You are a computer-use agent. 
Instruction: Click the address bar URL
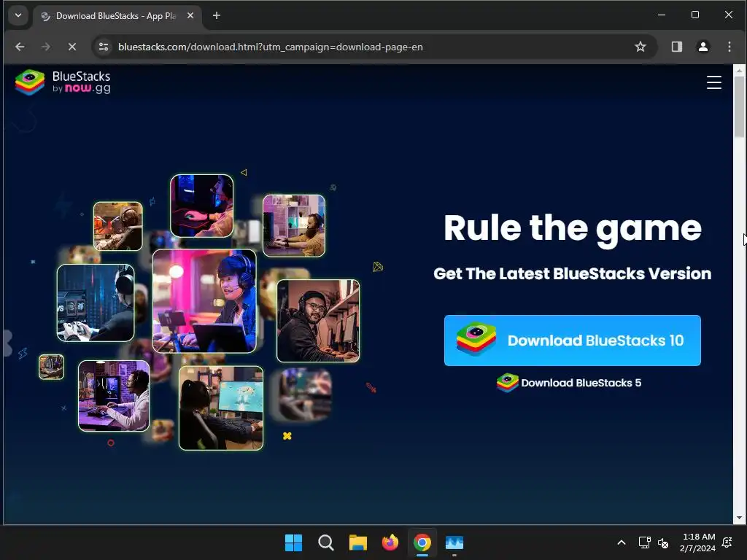[x=270, y=47]
